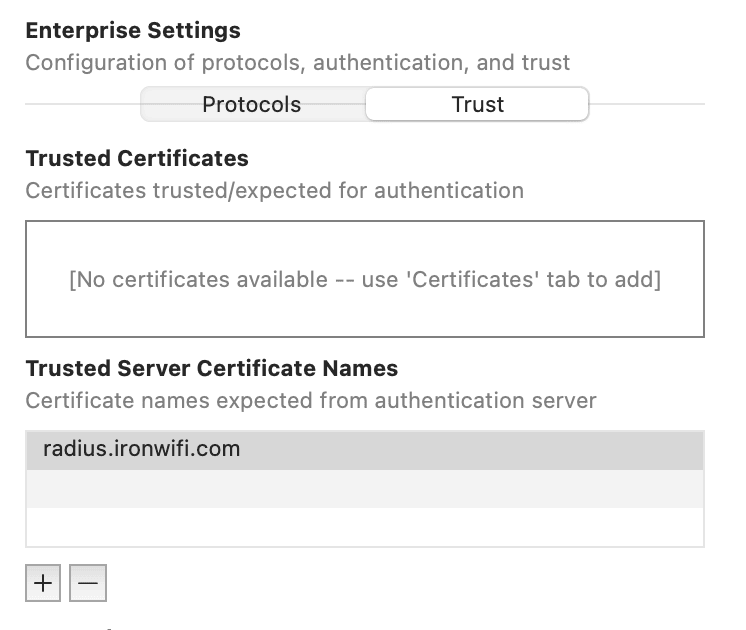The width and height of the screenshot is (746, 630).
Task: Click empty area below the certificates placeholder text
Action: pos(365,314)
